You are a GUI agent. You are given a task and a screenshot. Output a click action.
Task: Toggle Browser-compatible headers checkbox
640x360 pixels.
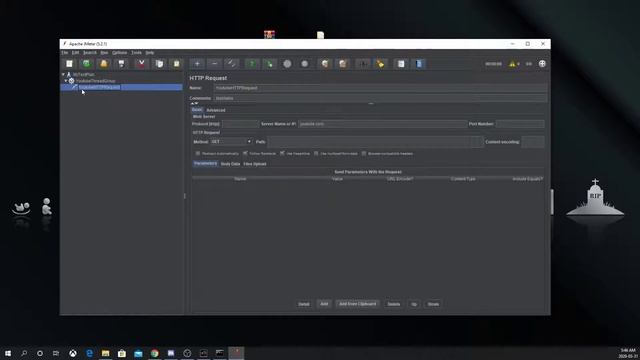364,153
